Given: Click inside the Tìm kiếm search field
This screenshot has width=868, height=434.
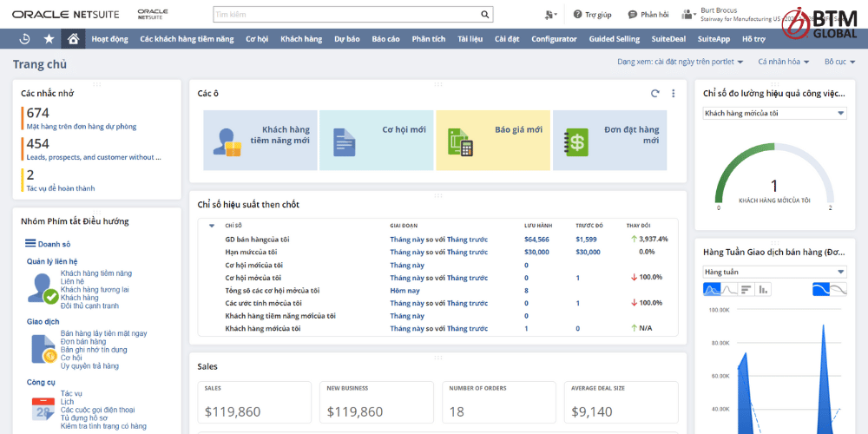Looking at the screenshot, I should (346, 15).
